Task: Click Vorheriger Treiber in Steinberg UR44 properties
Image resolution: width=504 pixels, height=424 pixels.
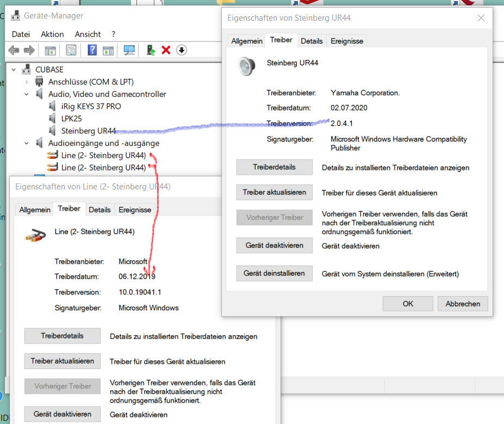Action: point(274,218)
